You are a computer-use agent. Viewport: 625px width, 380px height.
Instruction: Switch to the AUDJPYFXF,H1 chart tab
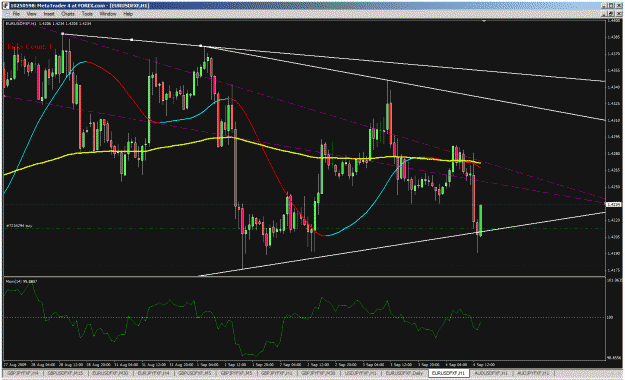[533, 374]
